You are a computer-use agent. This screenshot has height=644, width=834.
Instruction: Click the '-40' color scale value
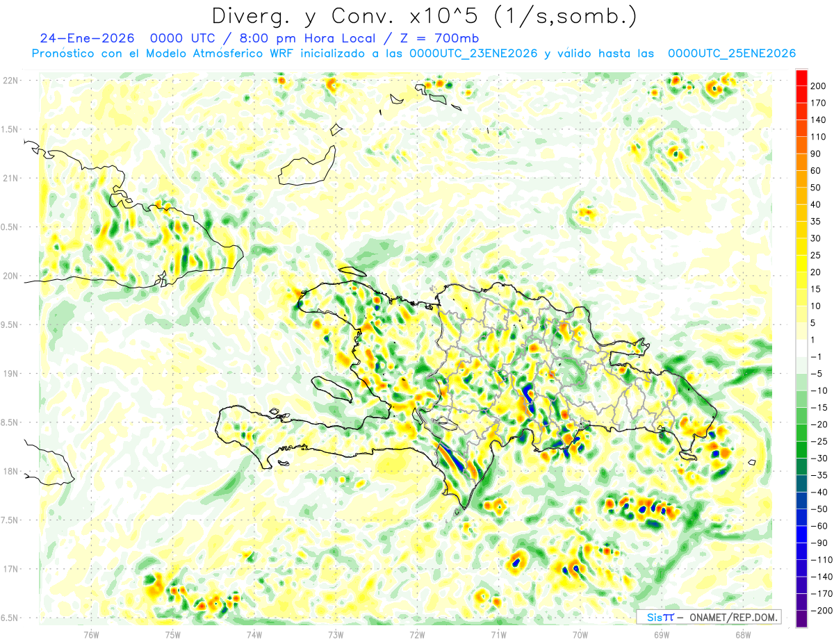819,493
